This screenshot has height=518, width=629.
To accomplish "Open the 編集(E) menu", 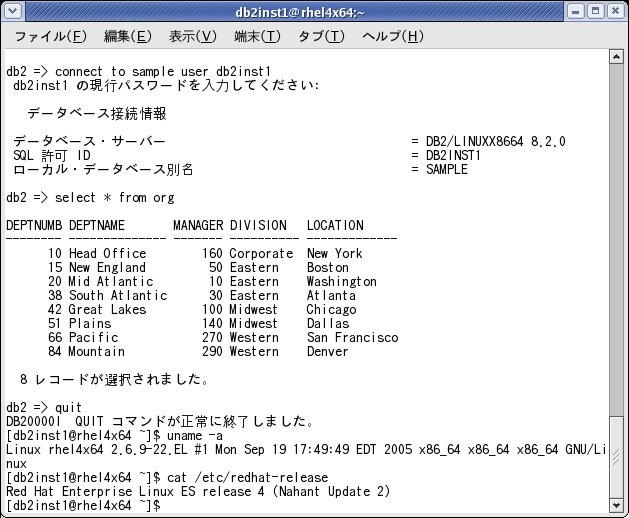I will click(x=128, y=37).
